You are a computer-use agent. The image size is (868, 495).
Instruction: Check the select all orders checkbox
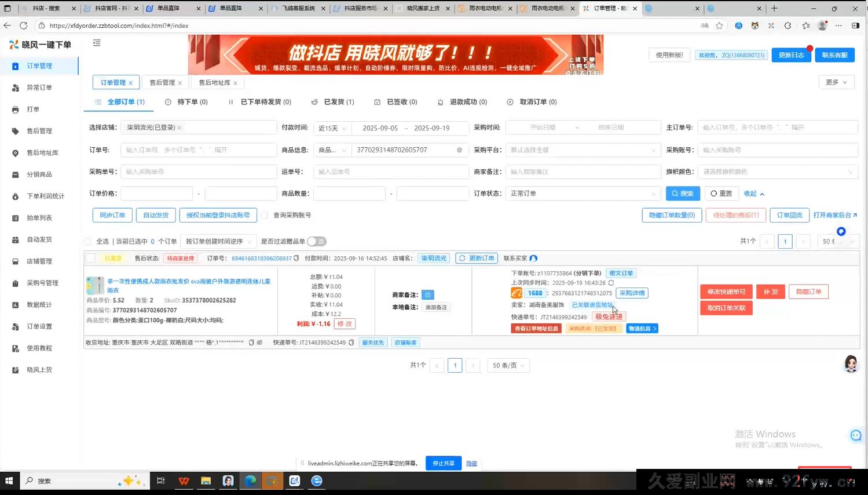pyautogui.click(x=87, y=241)
